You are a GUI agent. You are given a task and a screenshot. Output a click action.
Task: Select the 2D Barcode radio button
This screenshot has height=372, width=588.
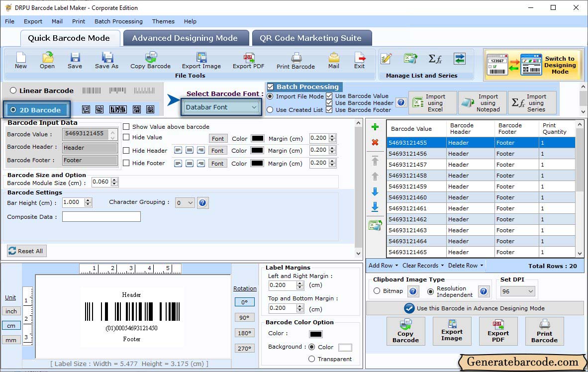click(13, 110)
